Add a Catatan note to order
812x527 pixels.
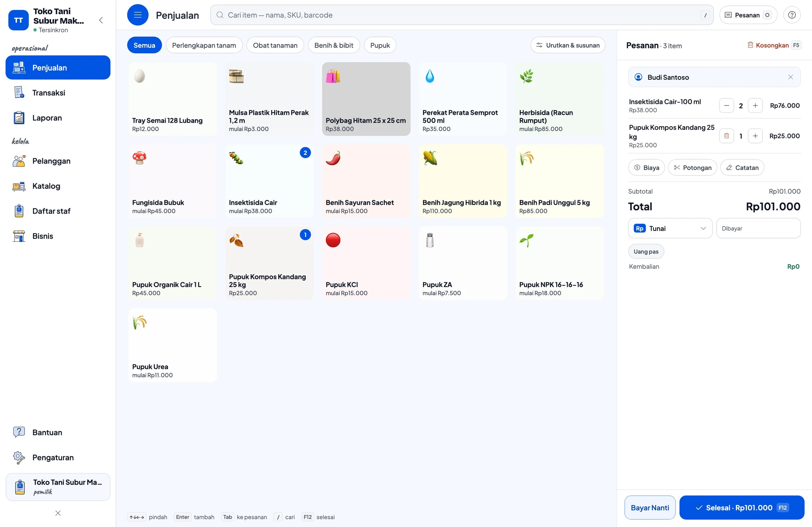(742, 168)
